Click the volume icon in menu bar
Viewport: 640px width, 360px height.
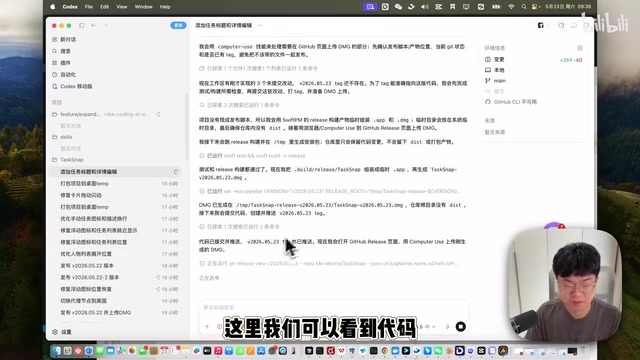(x=424, y=7)
